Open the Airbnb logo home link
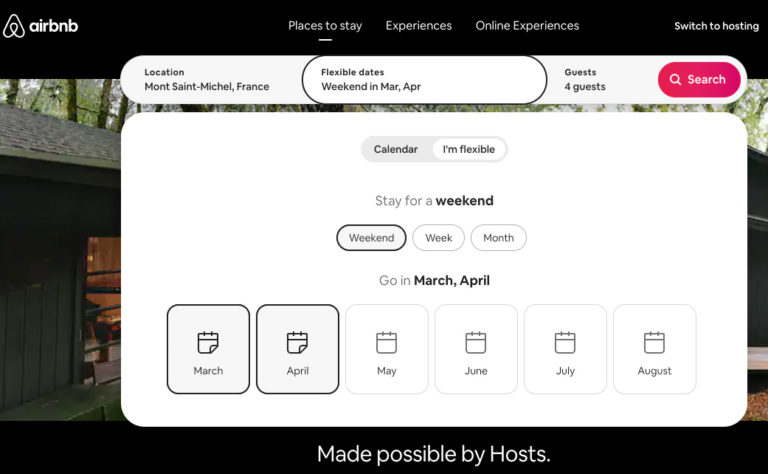 40,26
